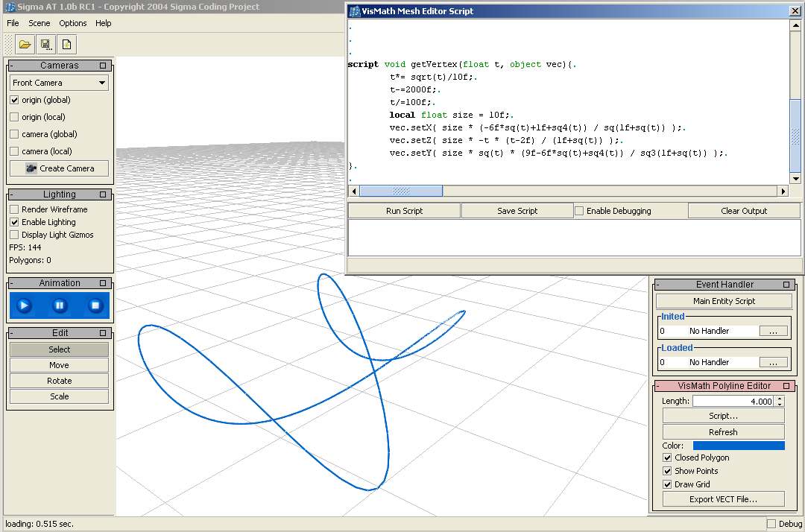Choose the Move edit tool
This screenshot has width=805, height=532.
point(59,365)
